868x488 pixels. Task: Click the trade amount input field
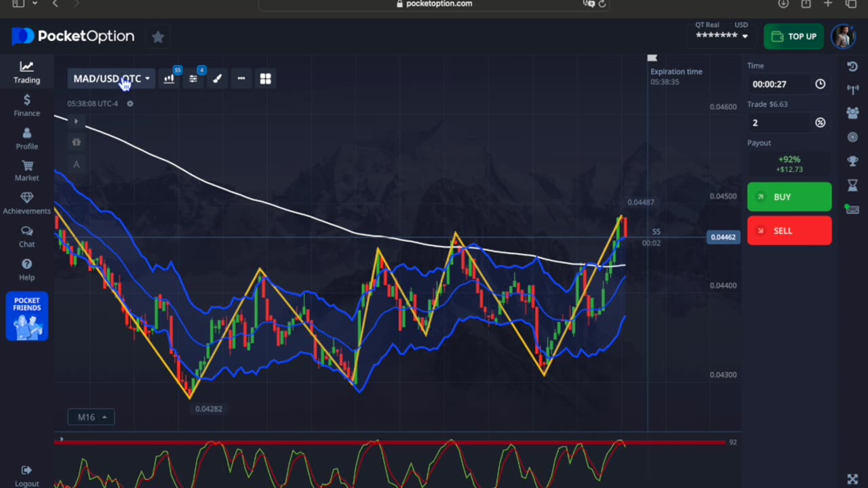tap(780, 123)
